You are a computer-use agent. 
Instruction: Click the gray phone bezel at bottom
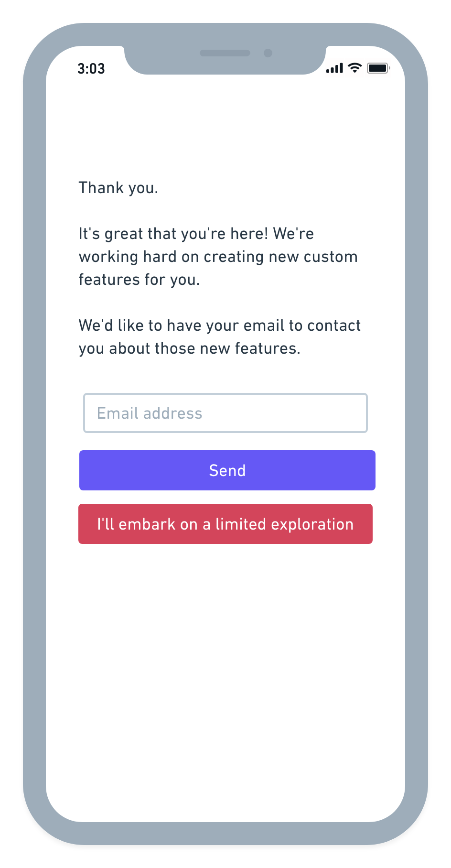[x=225, y=834]
